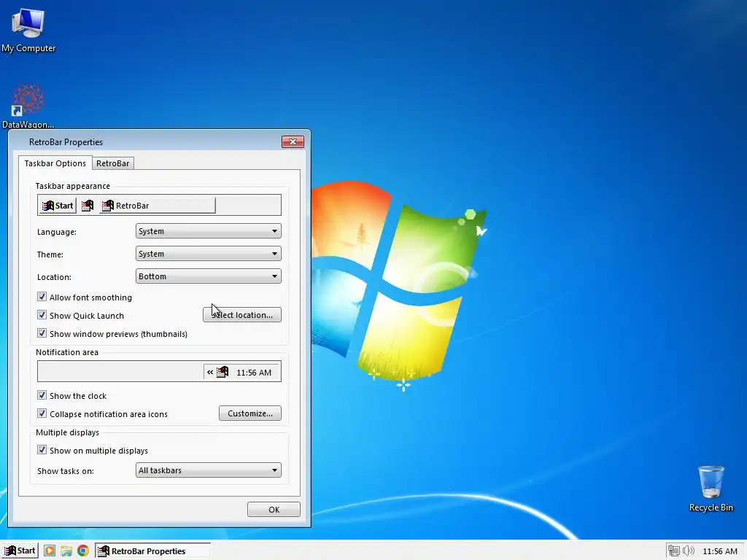The height and width of the screenshot is (560, 747).
Task: Open the My Computer desktop icon
Action: tap(28, 29)
